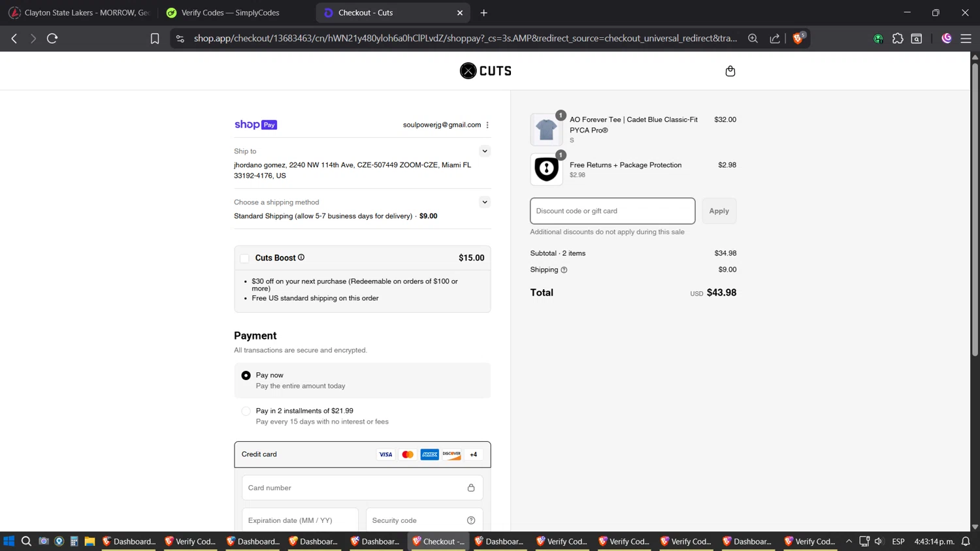Open the shopping bag cart icon

(x=730, y=71)
